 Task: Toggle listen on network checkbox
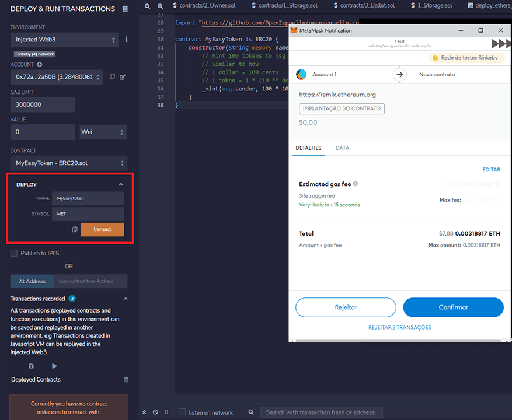tap(182, 412)
